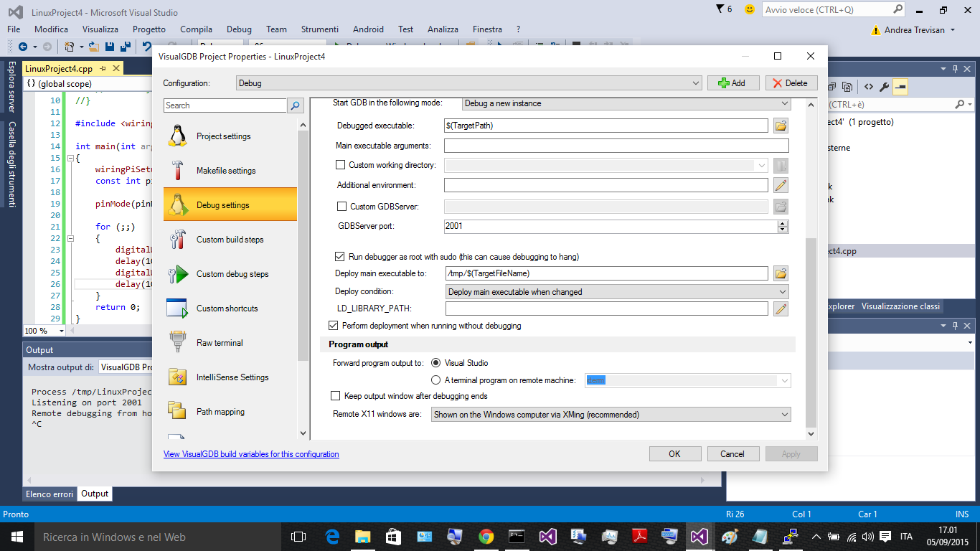Enable Custom GDBServer checkbox
The height and width of the screenshot is (551, 980).
[x=341, y=207]
